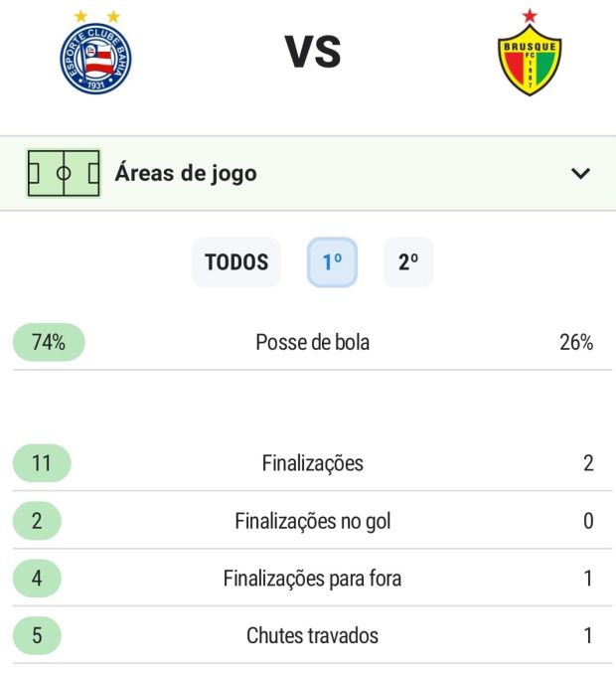Tap Brusque's 26% possession value

(x=576, y=343)
